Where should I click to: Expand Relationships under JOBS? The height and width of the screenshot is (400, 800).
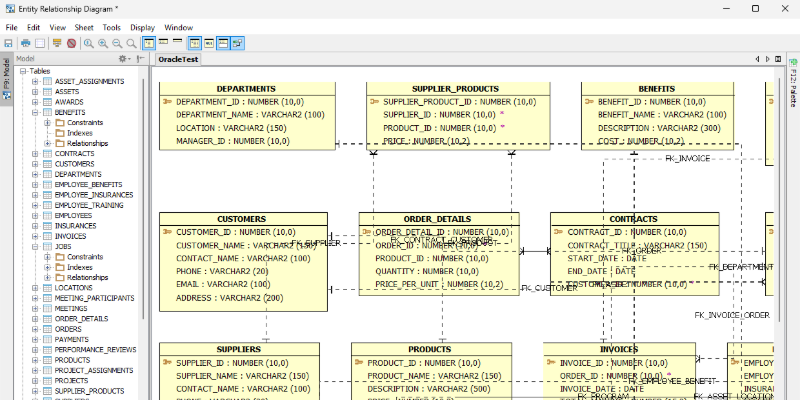(47, 278)
